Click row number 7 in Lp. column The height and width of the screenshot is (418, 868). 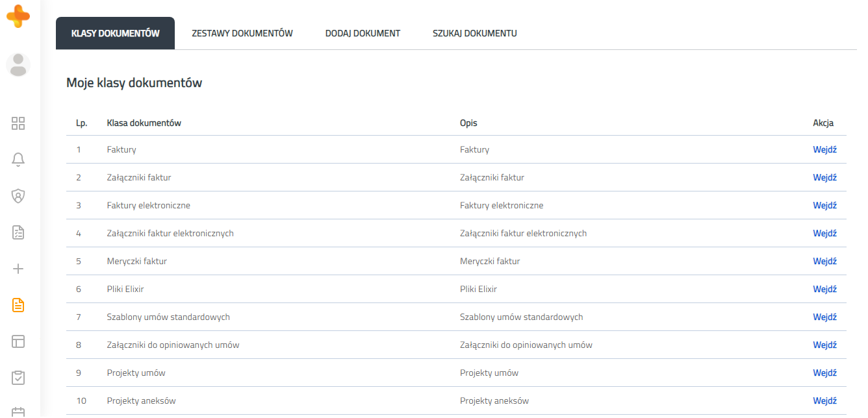coord(79,317)
